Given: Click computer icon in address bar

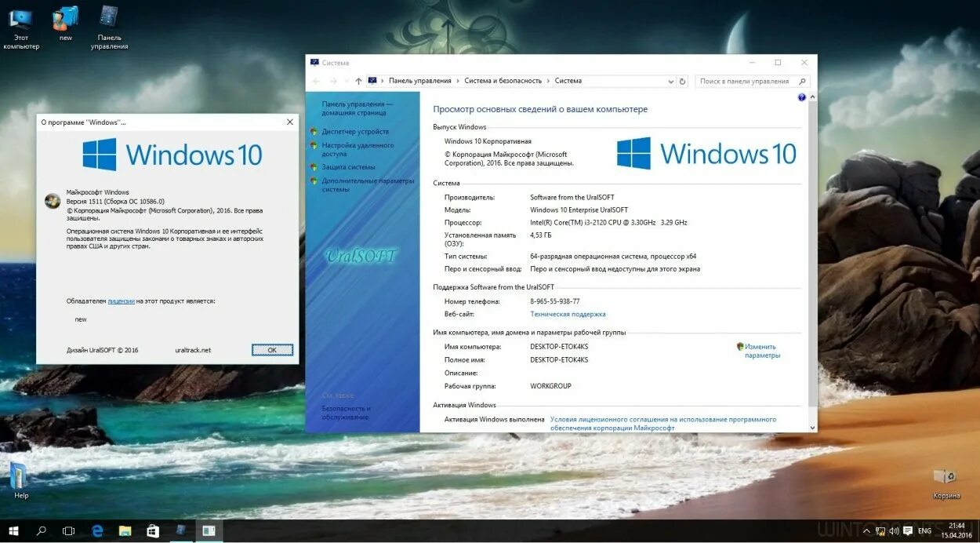Looking at the screenshot, I should click(372, 81).
